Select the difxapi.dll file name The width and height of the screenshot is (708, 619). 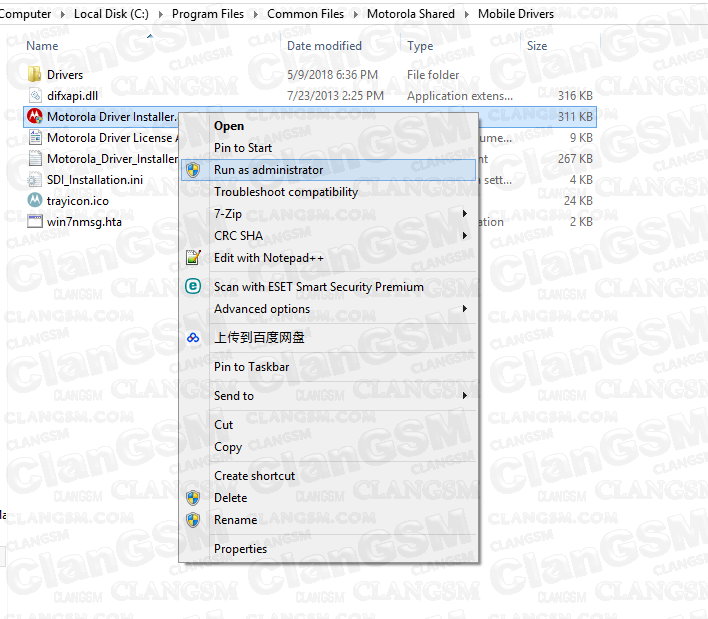point(72,96)
